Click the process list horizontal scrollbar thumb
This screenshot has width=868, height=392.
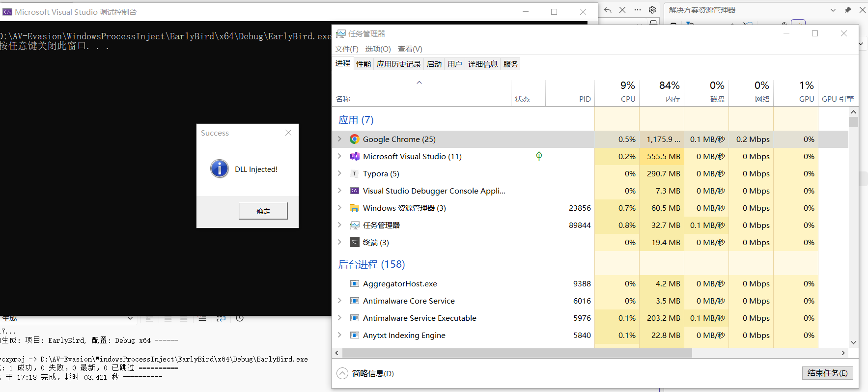tap(517, 353)
